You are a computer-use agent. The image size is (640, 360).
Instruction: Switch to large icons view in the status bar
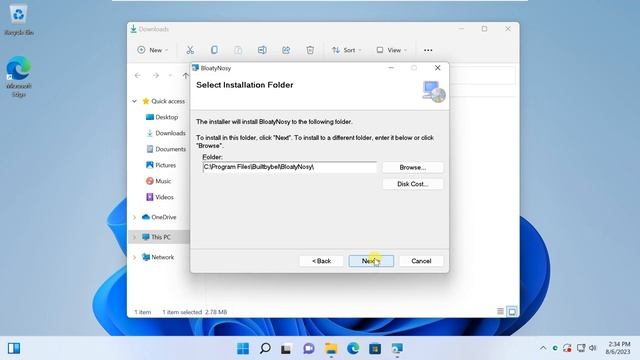coord(512,311)
